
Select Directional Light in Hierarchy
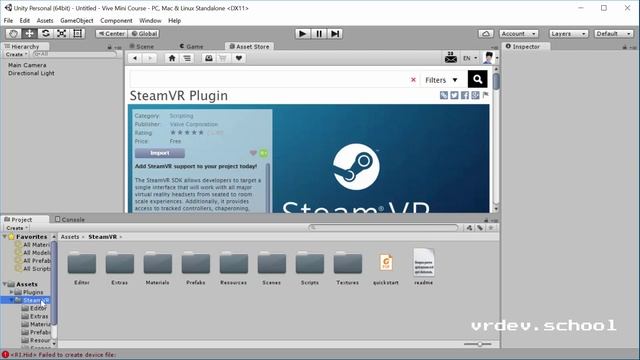pos(31,73)
